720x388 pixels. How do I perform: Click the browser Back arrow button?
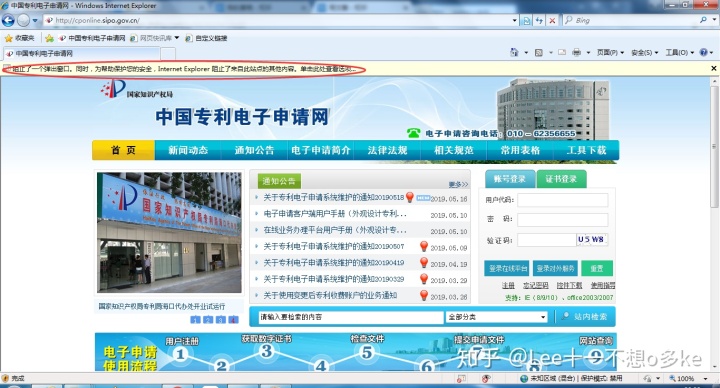click(8, 20)
